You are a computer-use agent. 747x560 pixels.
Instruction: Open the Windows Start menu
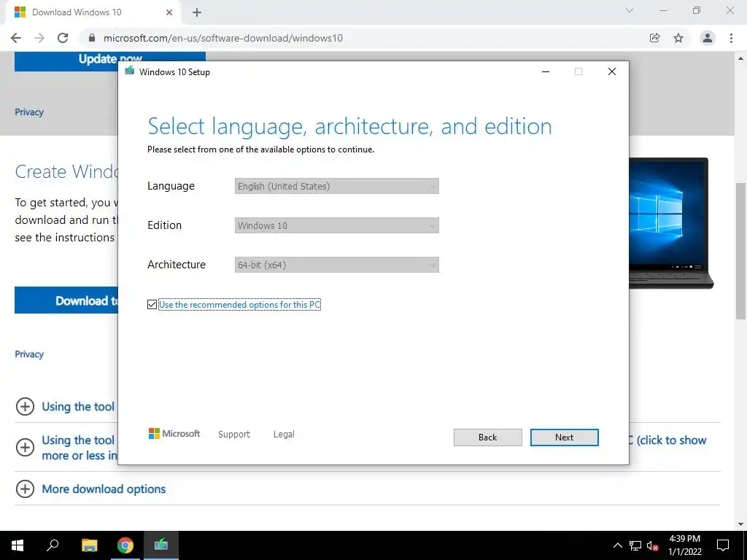(x=18, y=545)
